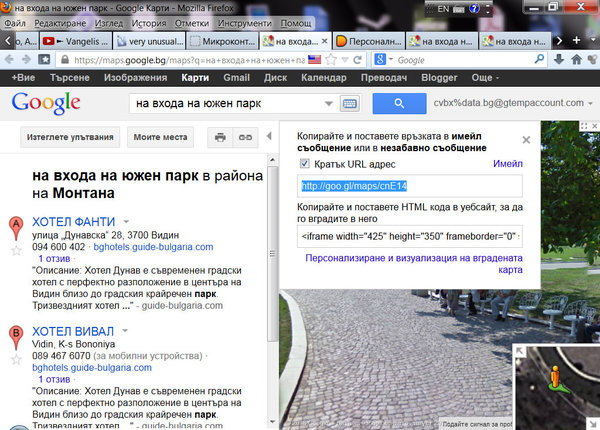The image size is (600, 430).
Task: Click the bookmark star in address bar
Action: [331, 60]
